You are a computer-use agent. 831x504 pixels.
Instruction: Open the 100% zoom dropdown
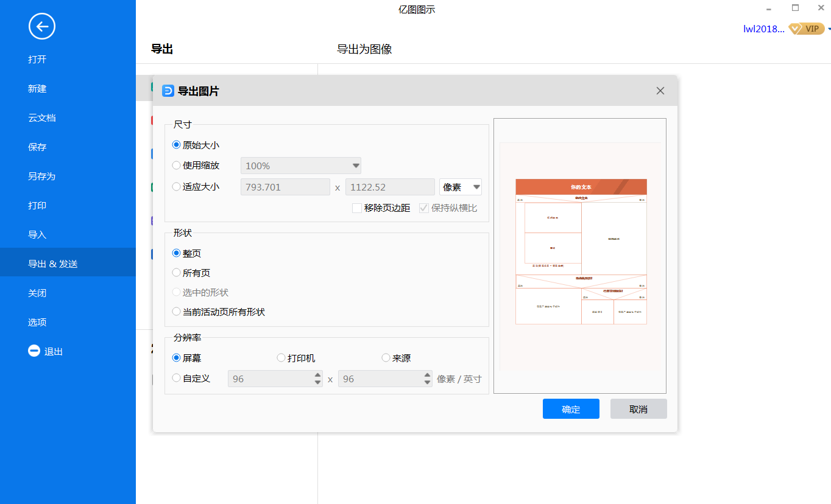[x=301, y=166]
